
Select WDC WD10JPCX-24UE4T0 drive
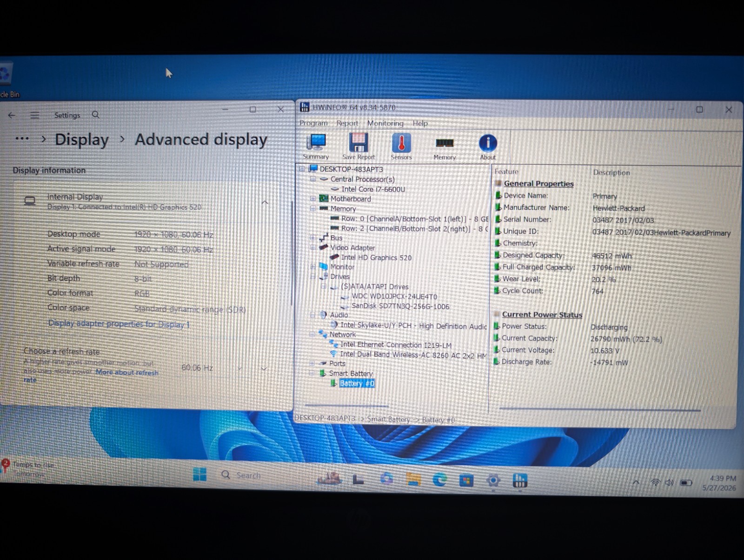point(394,296)
